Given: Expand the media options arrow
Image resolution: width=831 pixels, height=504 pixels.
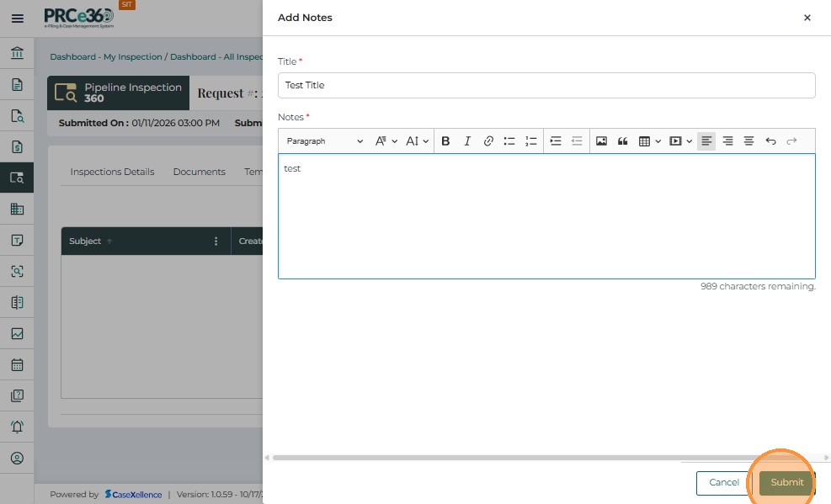Looking at the screenshot, I should [689, 141].
